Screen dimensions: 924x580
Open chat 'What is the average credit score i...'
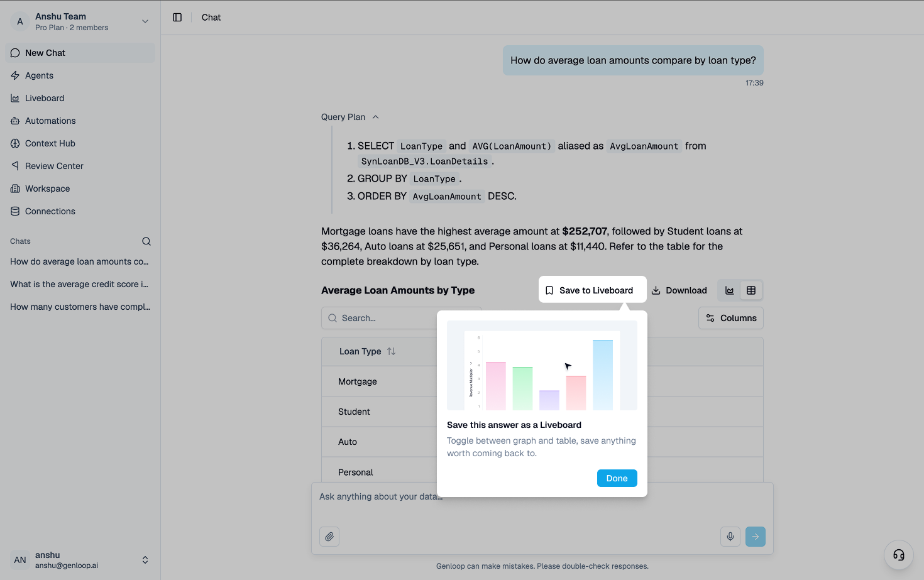(80, 284)
